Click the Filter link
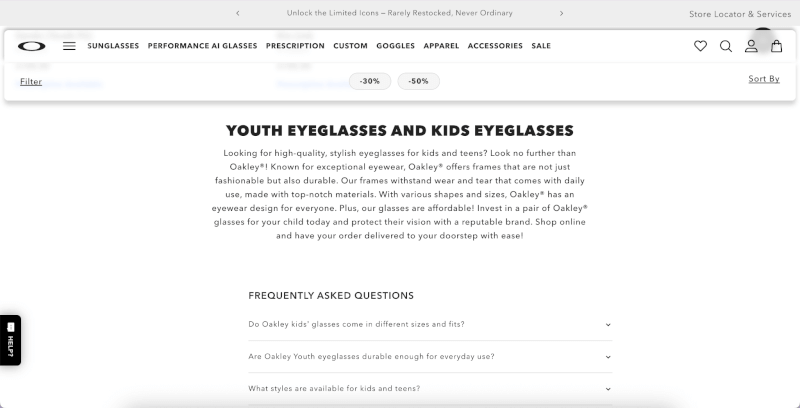Viewport: 800px width, 408px height. tap(31, 82)
